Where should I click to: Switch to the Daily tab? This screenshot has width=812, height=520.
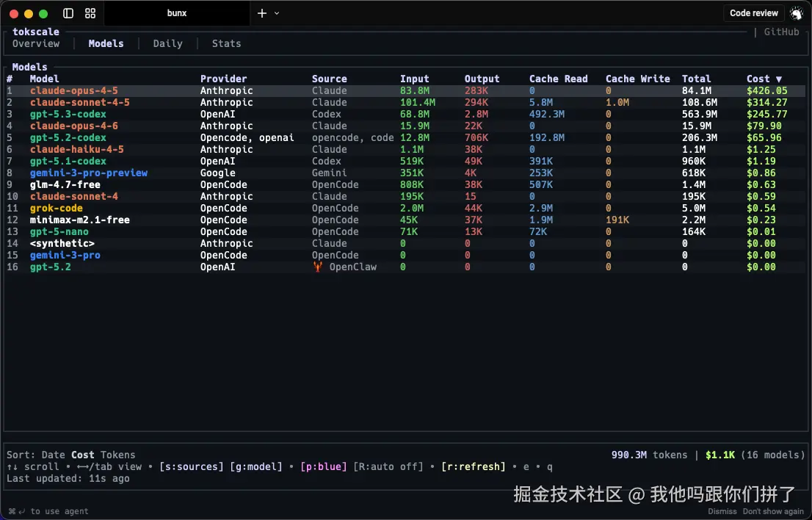pos(167,43)
